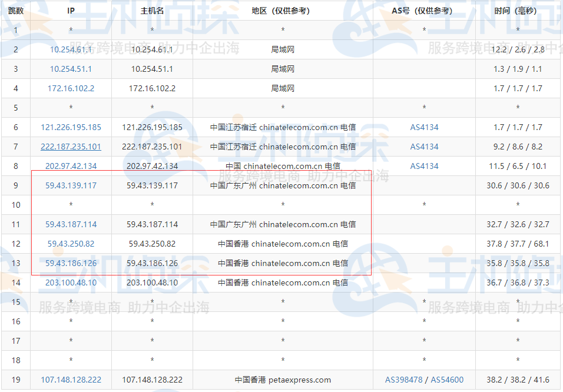563x392 pixels.
Task: Click the IP column header
Action: (x=71, y=10)
